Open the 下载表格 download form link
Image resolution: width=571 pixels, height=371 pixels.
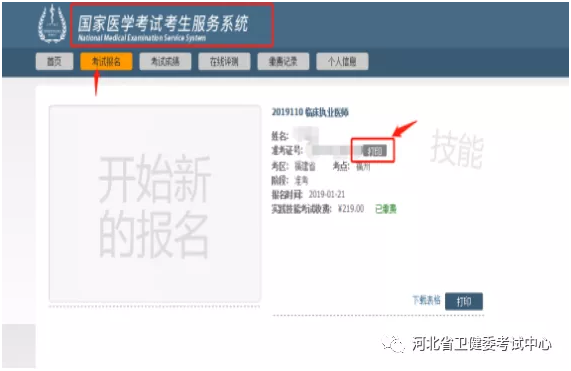pos(426,300)
